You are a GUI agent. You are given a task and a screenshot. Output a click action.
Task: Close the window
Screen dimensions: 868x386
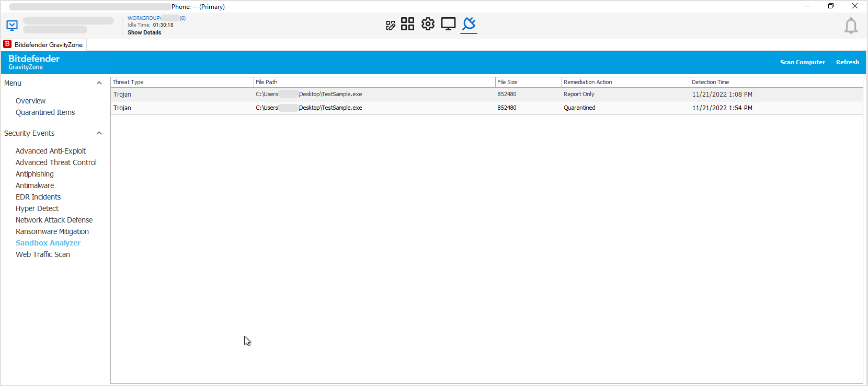coord(855,6)
